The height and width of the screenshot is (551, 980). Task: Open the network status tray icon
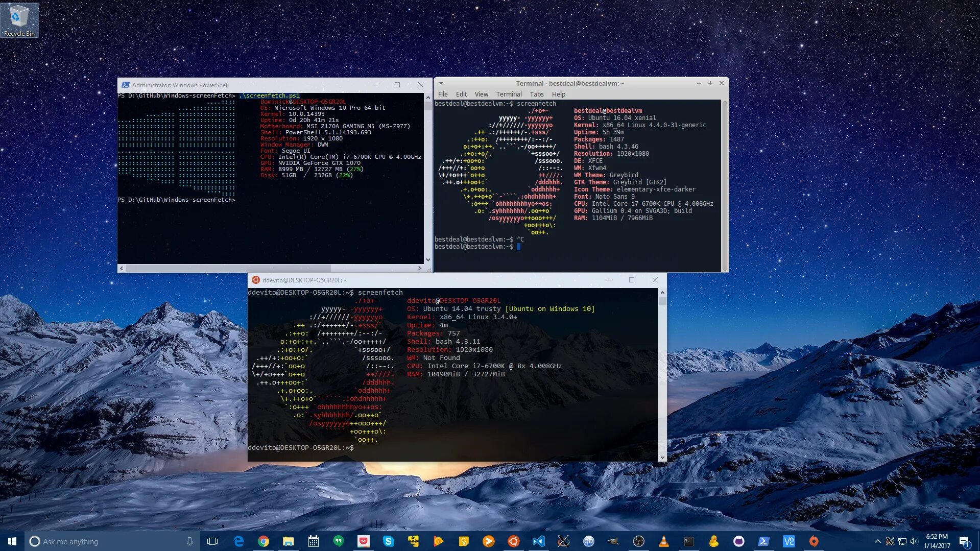(902, 541)
